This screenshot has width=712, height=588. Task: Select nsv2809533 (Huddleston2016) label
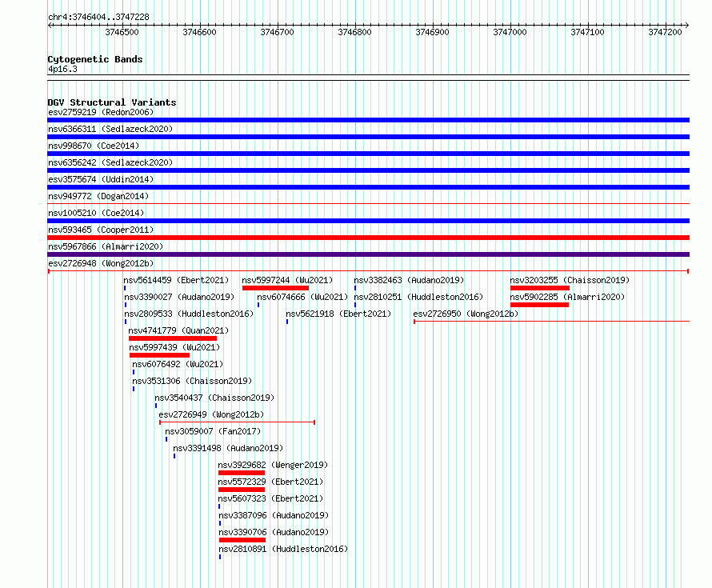click(x=189, y=314)
